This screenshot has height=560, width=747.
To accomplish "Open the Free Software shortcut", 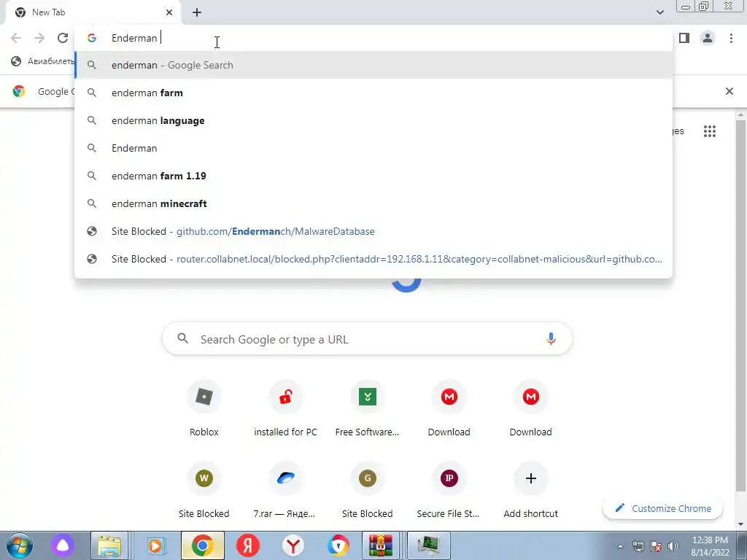I will click(368, 410).
